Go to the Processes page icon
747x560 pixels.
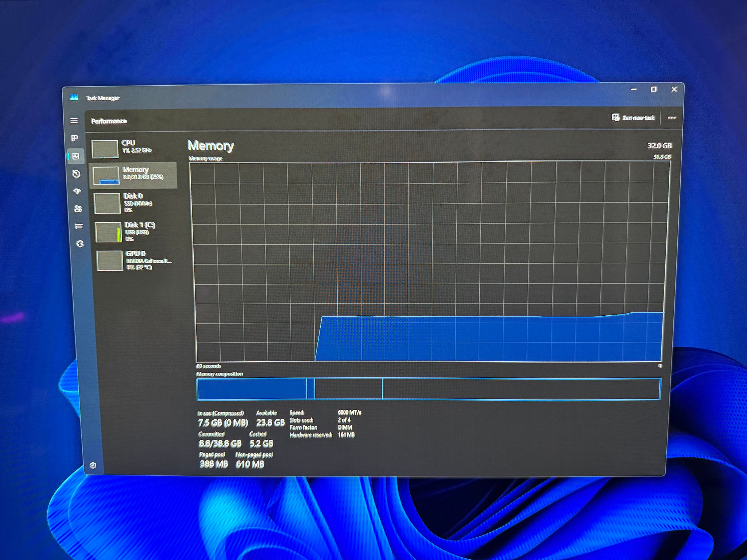click(75, 138)
